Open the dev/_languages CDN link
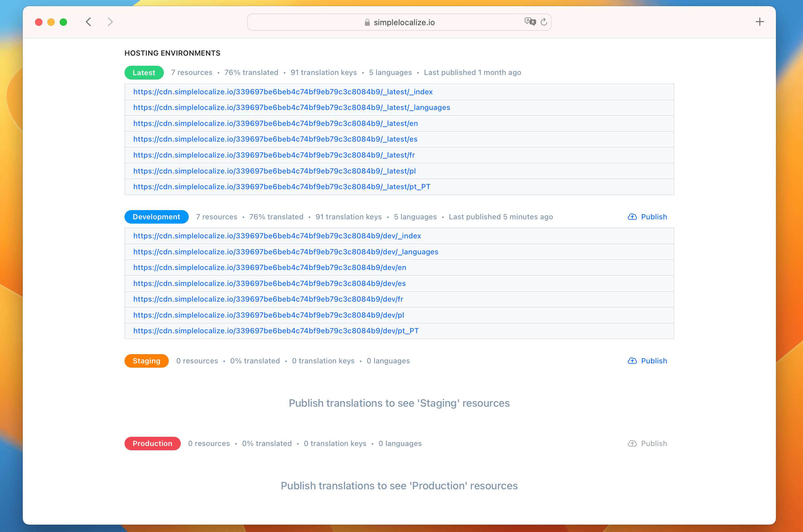The height and width of the screenshot is (532, 803). click(x=286, y=252)
